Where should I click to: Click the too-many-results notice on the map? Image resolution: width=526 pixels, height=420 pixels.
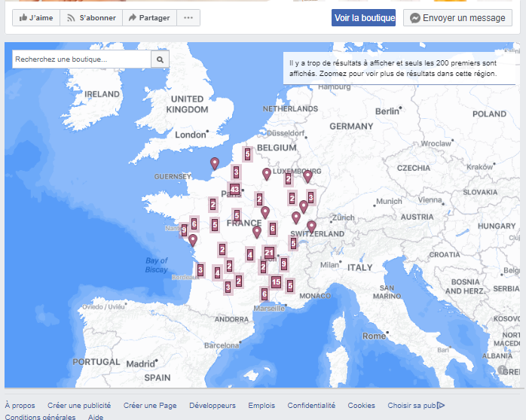tap(399, 68)
